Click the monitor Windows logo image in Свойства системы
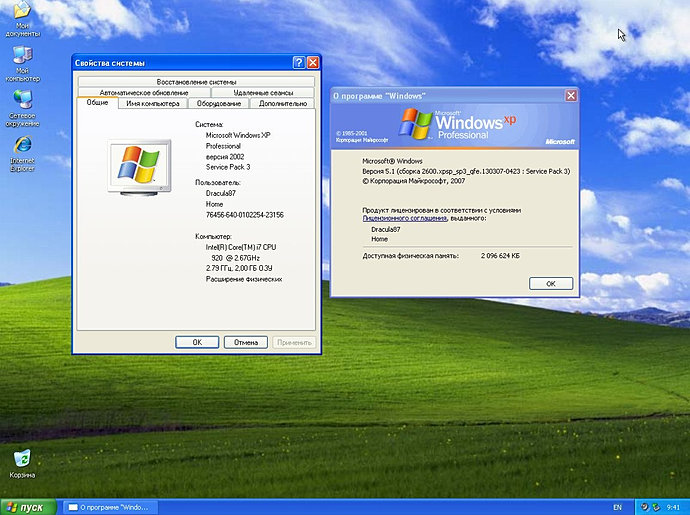Screen dimensions: 690x515 [x=139, y=168]
